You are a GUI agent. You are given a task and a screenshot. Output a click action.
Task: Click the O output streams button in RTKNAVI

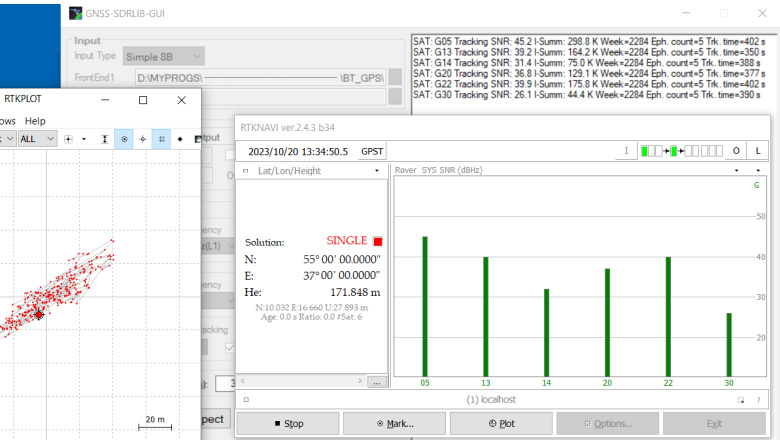[x=736, y=151]
